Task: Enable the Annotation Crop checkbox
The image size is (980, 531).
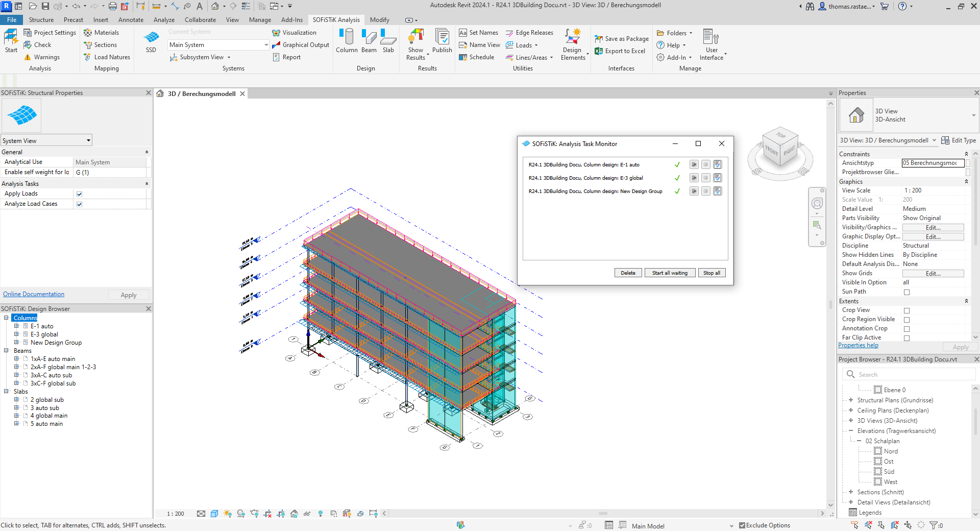Action: coord(906,329)
